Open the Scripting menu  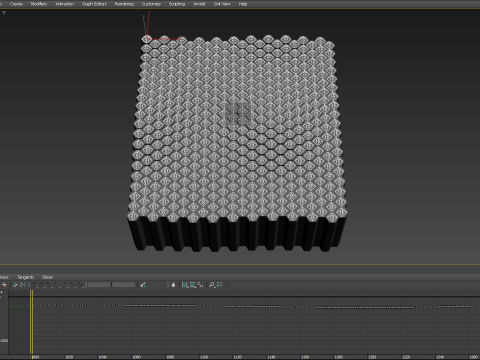coord(177,4)
